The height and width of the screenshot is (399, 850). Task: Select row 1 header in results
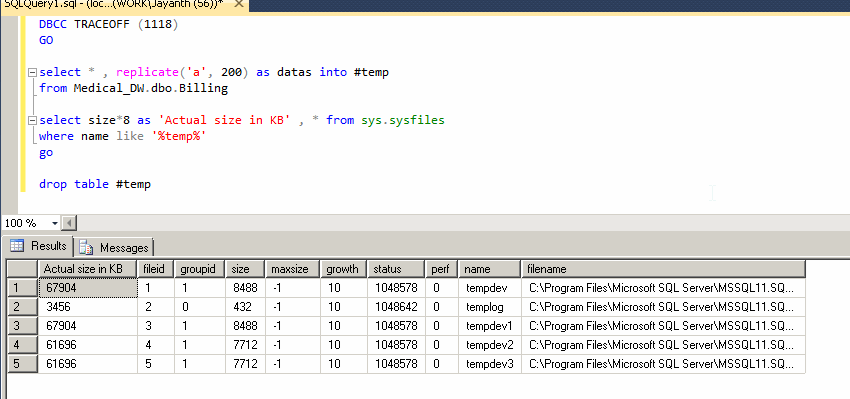pyautogui.click(x=23, y=288)
